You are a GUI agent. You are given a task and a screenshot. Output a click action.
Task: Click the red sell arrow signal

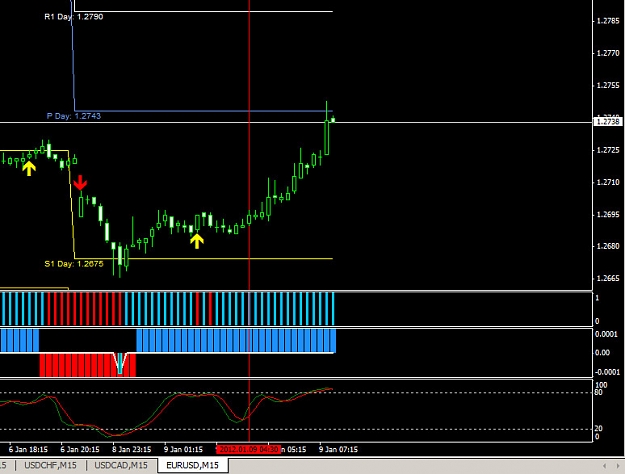(x=80, y=182)
